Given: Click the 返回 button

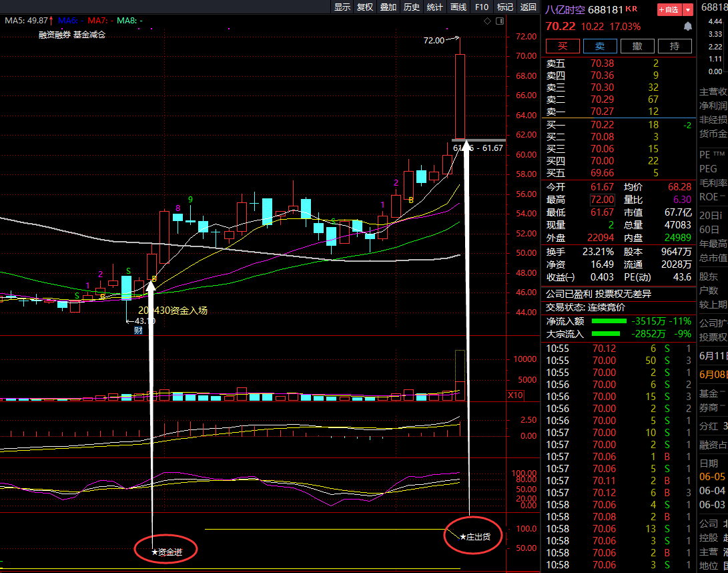Looking at the screenshot, I should point(528,7).
